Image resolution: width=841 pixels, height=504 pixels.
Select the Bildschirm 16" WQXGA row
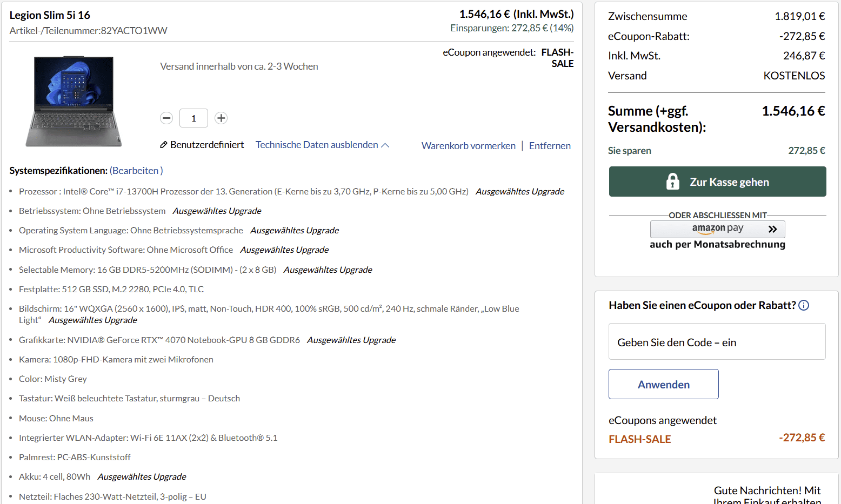click(269, 314)
